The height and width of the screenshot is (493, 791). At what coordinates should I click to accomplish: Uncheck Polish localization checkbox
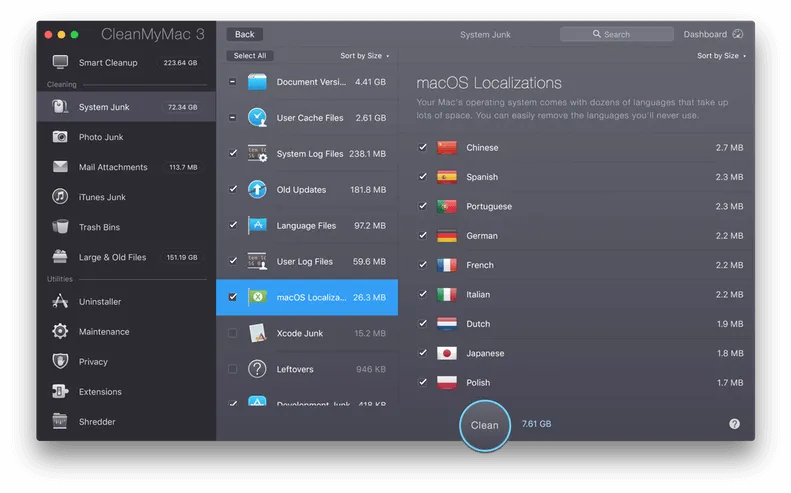423,382
